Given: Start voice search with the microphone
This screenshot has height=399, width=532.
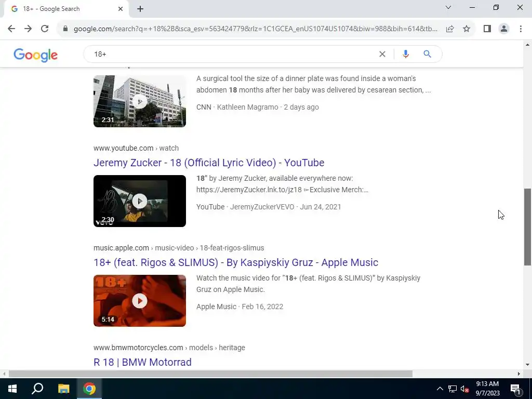Looking at the screenshot, I should 405,54.
